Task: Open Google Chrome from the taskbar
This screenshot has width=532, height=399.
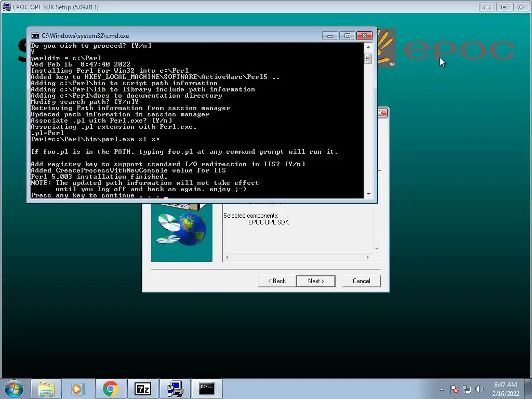Action: [x=110, y=389]
